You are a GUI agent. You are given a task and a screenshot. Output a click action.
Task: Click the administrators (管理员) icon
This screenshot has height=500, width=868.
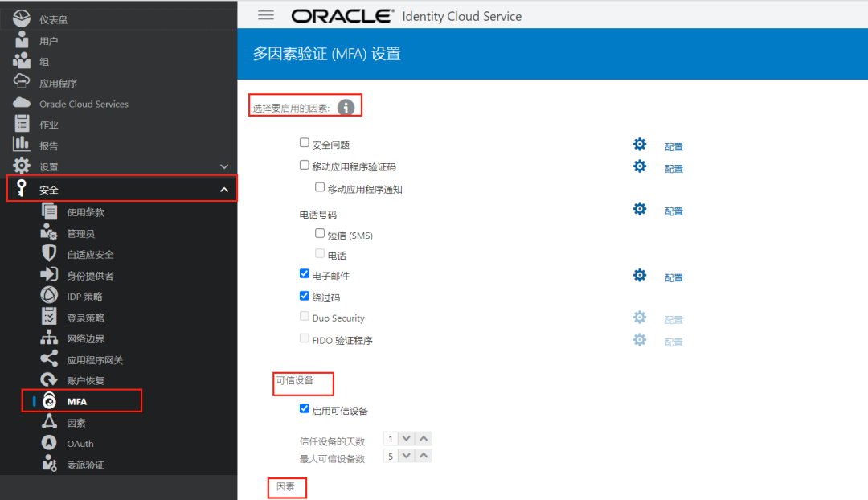[x=49, y=232]
